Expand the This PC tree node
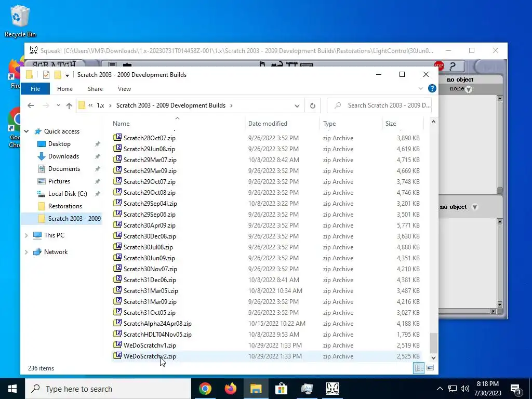Screen dimensions: 532x399 pyautogui.click(x=26, y=235)
